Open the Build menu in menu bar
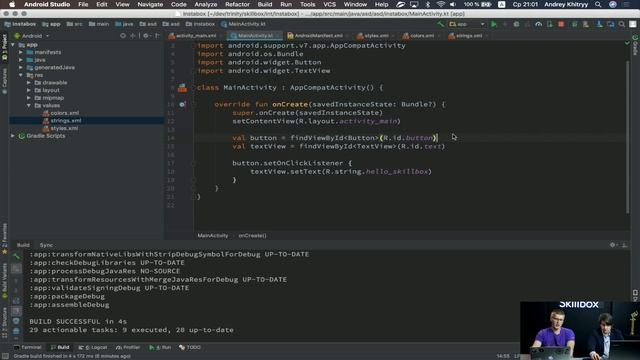Viewport: 640px width, 360px height. [264, 4]
